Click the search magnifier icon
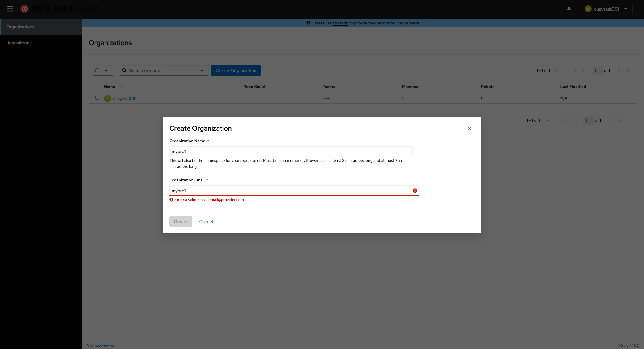 coord(124,70)
